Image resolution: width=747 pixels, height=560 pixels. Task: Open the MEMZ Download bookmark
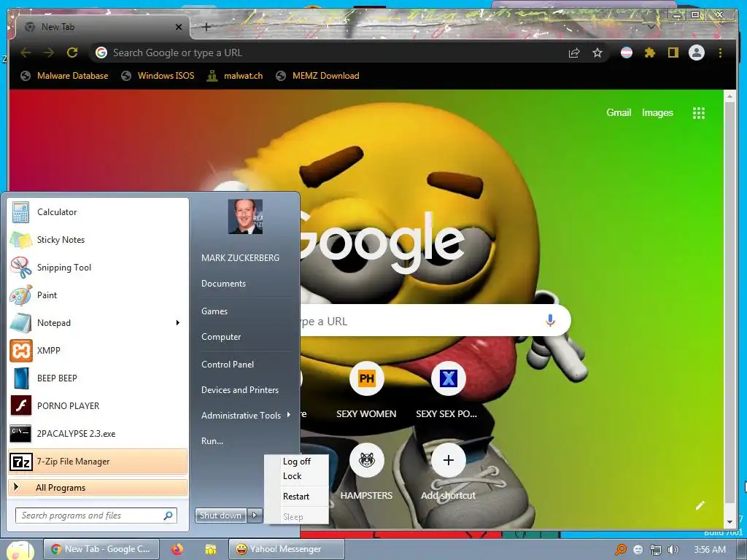[x=318, y=76]
